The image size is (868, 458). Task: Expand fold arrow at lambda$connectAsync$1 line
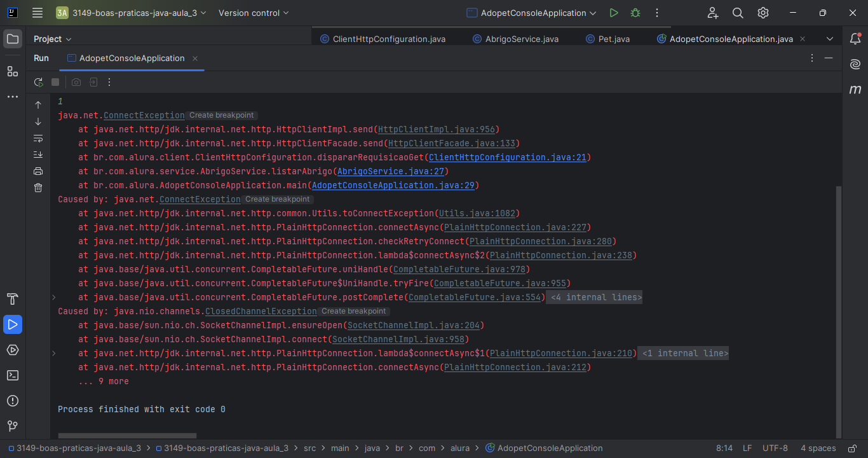pyautogui.click(x=54, y=353)
